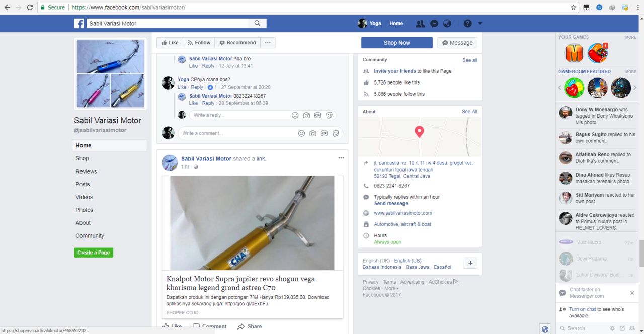Open Friend Requests icon in top bar
The width and height of the screenshot is (644, 334).
[420, 24]
